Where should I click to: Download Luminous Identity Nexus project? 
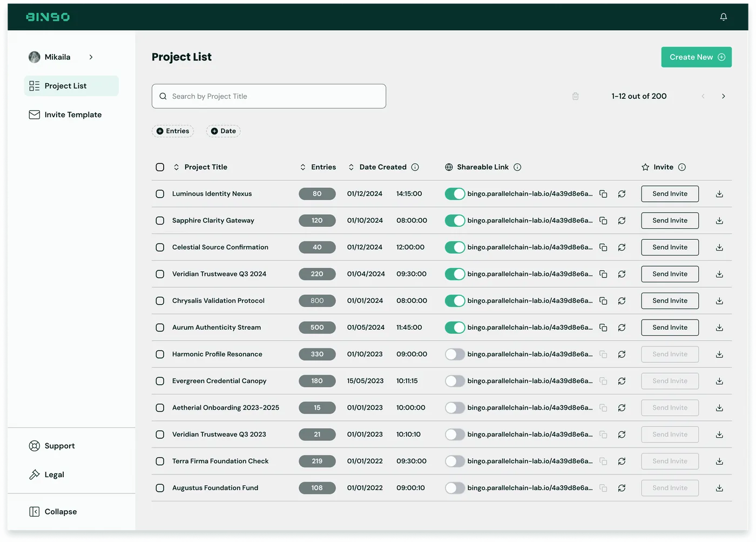coord(719,194)
